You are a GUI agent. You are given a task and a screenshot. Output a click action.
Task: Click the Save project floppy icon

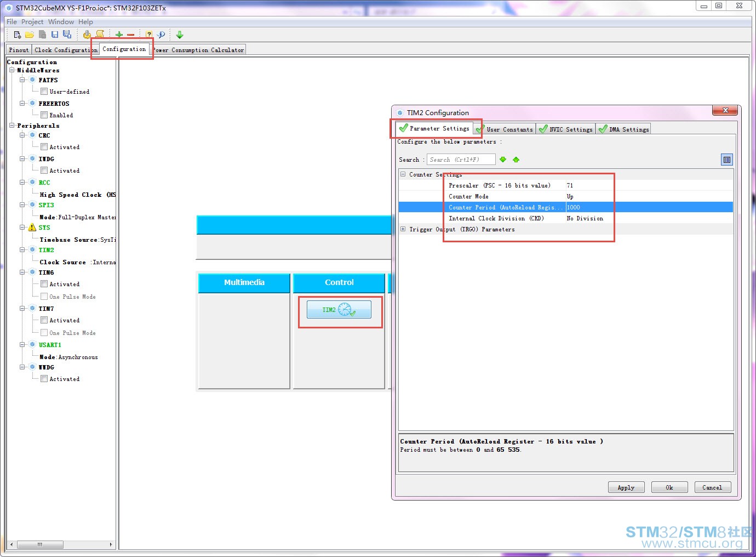[x=55, y=35]
